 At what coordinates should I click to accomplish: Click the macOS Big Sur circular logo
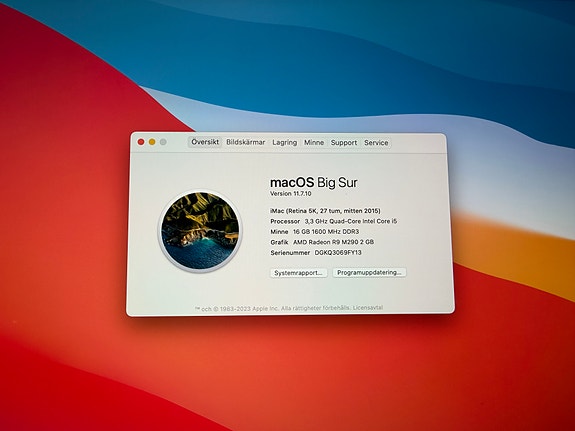click(x=200, y=231)
